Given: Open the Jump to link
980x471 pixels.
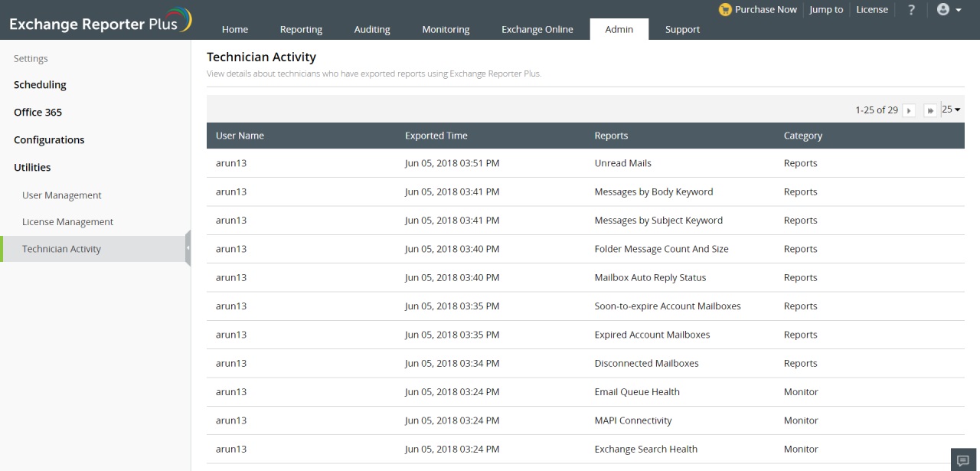Looking at the screenshot, I should (826, 10).
